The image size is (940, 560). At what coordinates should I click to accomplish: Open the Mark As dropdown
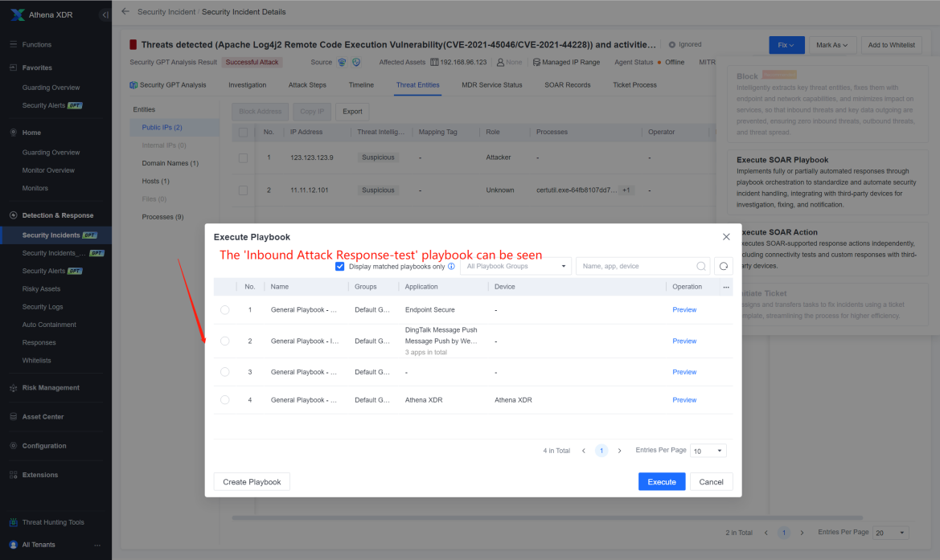pos(831,45)
